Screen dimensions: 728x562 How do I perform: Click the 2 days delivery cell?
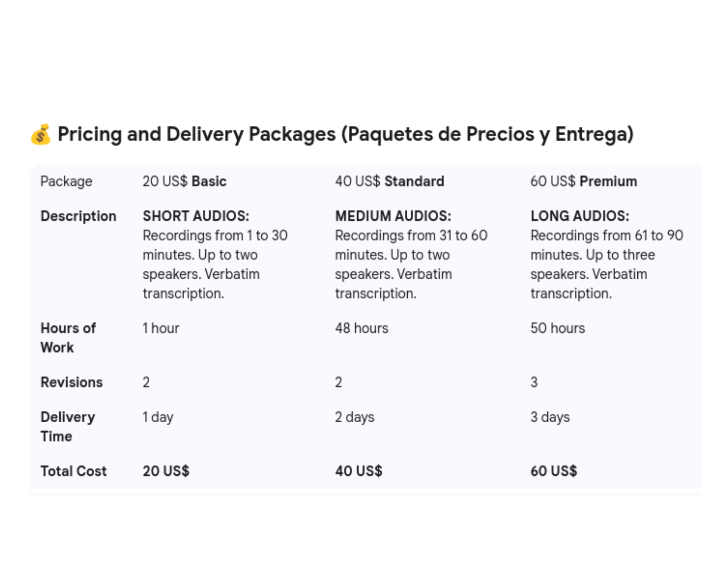click(x=354, y=417)
